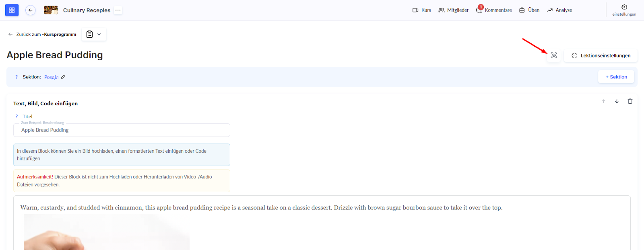This screenshot has height=250, width=644.
Task: Open Kommentare with notification badge
Action: 494,10
